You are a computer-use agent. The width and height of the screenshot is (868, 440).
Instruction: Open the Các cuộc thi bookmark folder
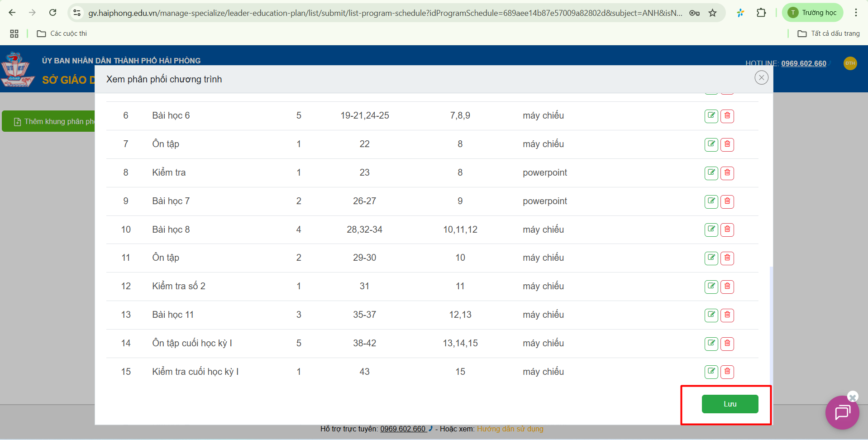pos(62,33)
